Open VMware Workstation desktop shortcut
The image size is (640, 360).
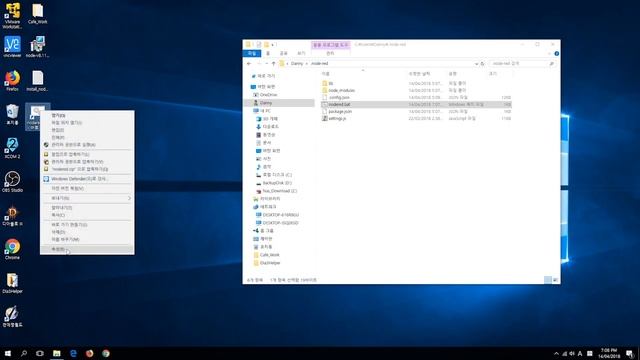[x=12, y=16]
